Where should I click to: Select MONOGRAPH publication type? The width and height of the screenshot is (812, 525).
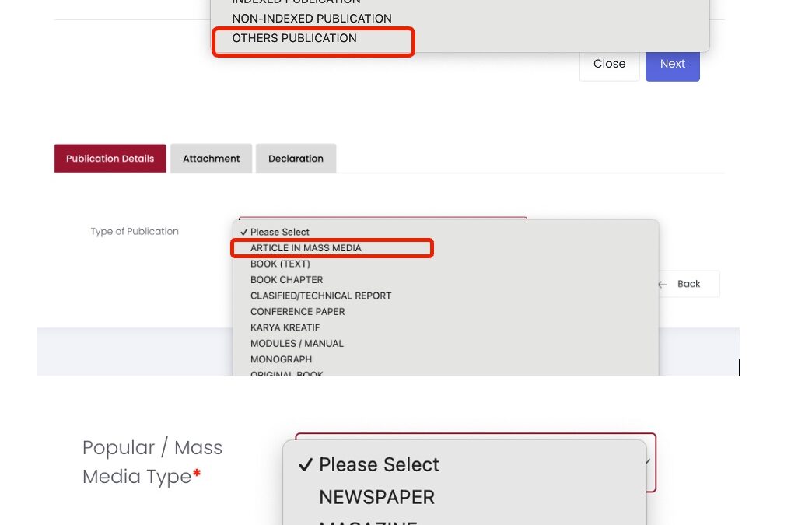coord(281,359)
